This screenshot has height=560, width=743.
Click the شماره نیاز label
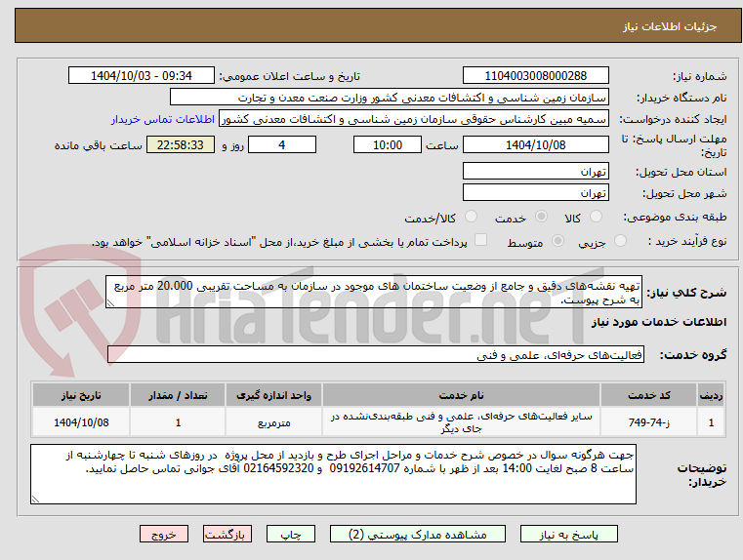[x=699, y=76]
